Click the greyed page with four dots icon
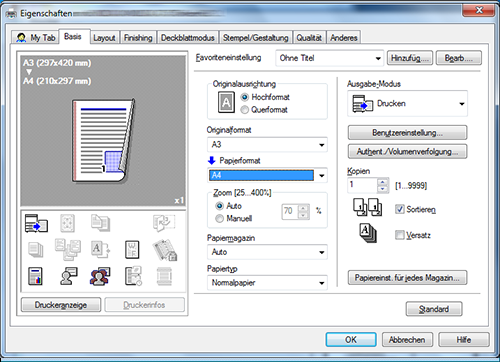The width and height of the screenshot is (500, 362). (67, 223)
